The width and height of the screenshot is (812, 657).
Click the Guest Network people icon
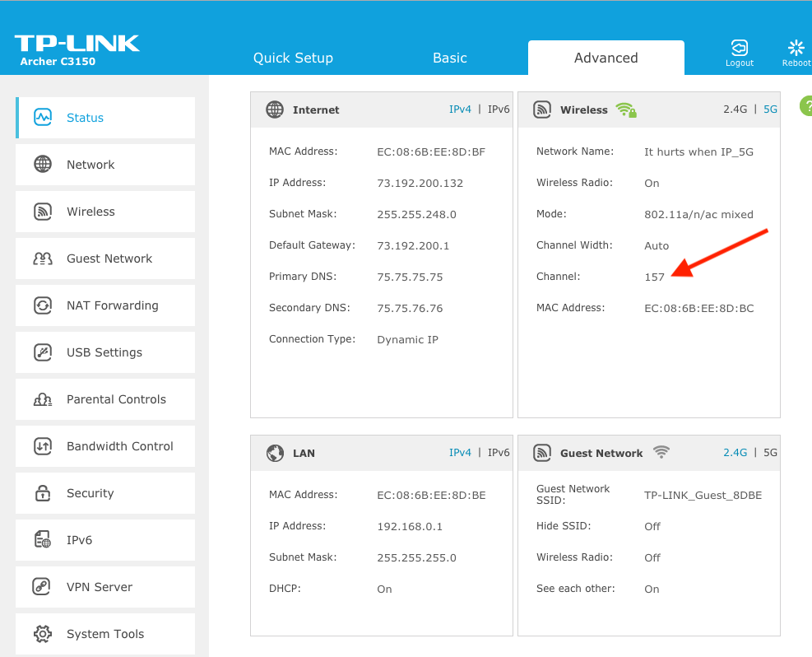[43, 258]
